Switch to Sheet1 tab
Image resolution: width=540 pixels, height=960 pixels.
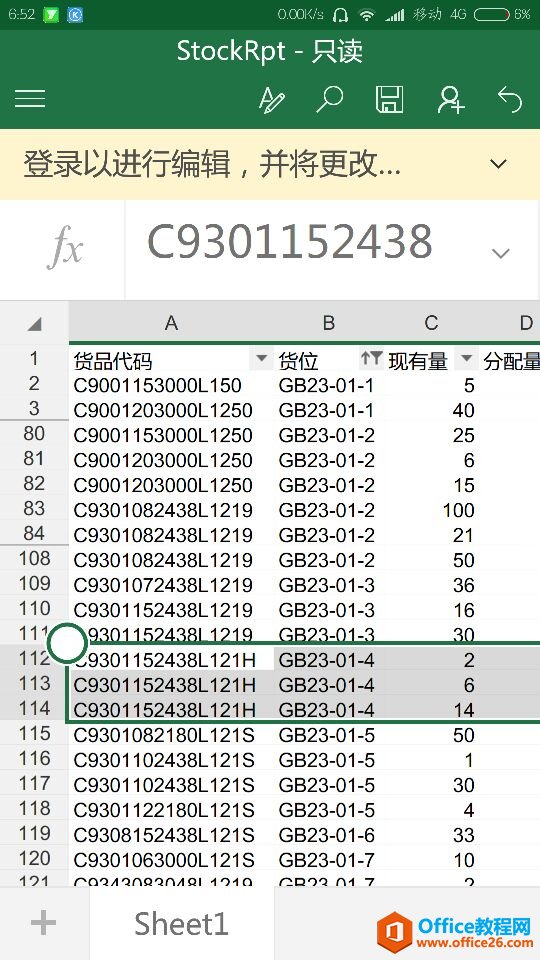[x=181, y=923]
